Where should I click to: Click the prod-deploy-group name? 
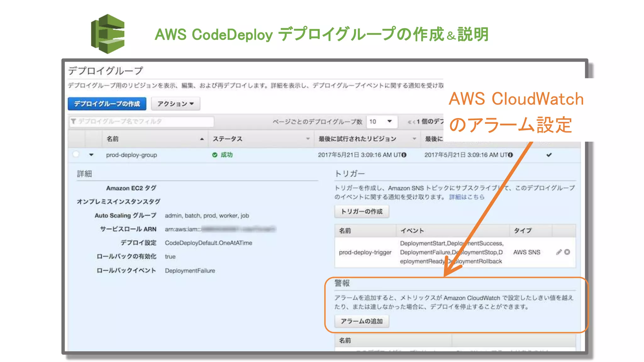click(x=131, y=155)
